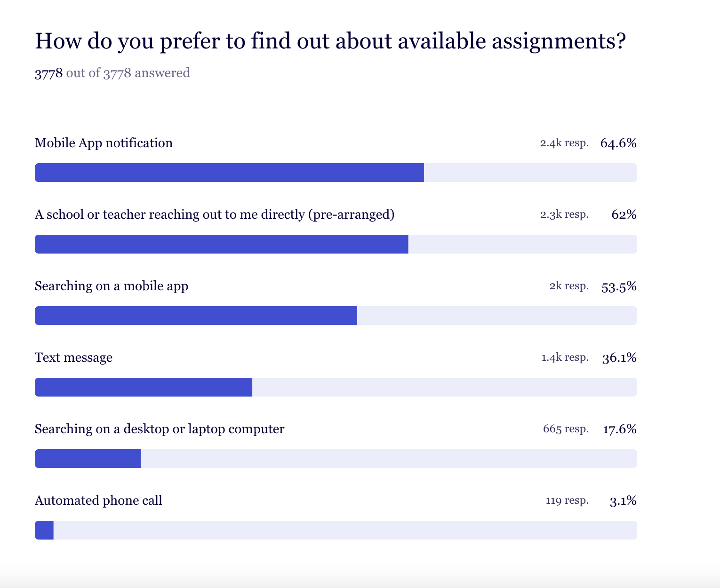720x588 pixels.
Task: Click the 36.1% percentage value
Action: [x=619, y=358]
